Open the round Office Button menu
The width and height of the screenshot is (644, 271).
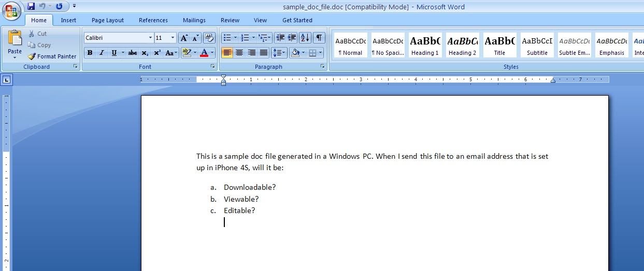[11, 11]
